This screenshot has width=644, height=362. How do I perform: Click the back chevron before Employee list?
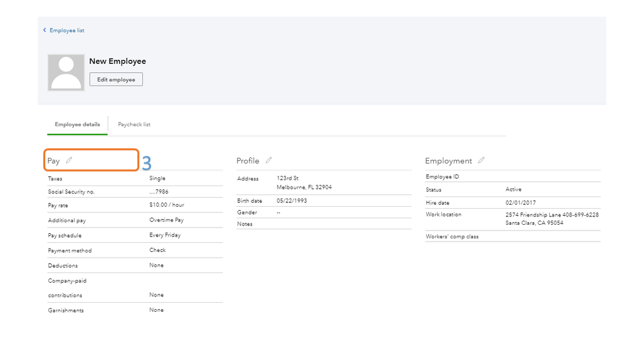pyautogui.click(x=44, y=30)
